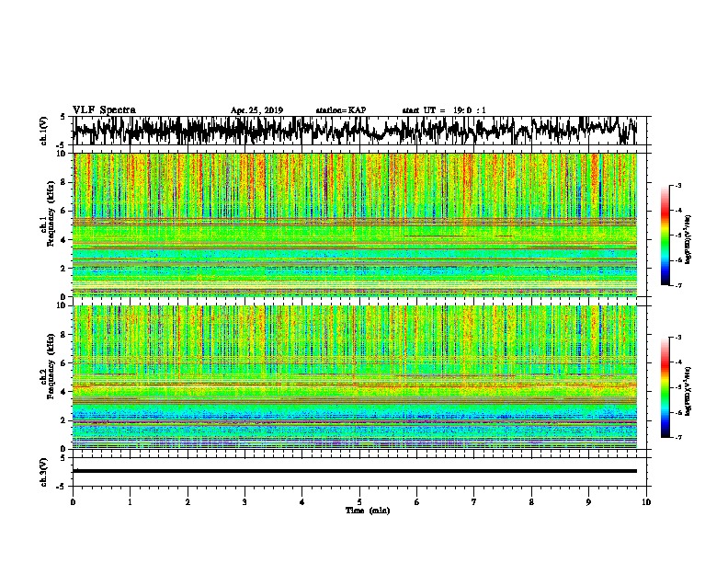Click the 'ch.3(V)' axis label
Image resolution: width=728 pixels, height=563 pixels.
pos(44,472)
